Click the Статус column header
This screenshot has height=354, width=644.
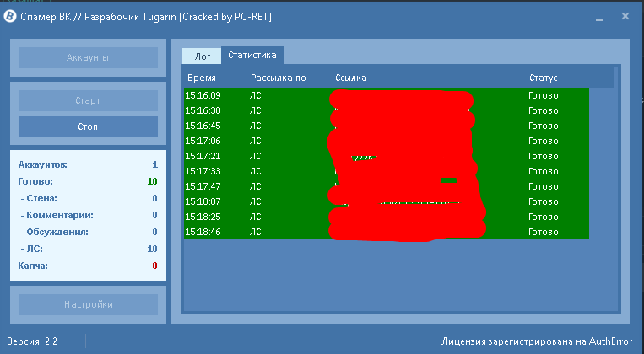pos(543,78)
